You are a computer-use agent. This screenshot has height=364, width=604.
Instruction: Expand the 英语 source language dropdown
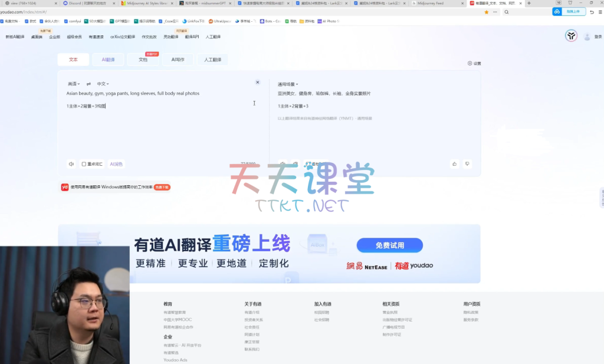[73, 84]
